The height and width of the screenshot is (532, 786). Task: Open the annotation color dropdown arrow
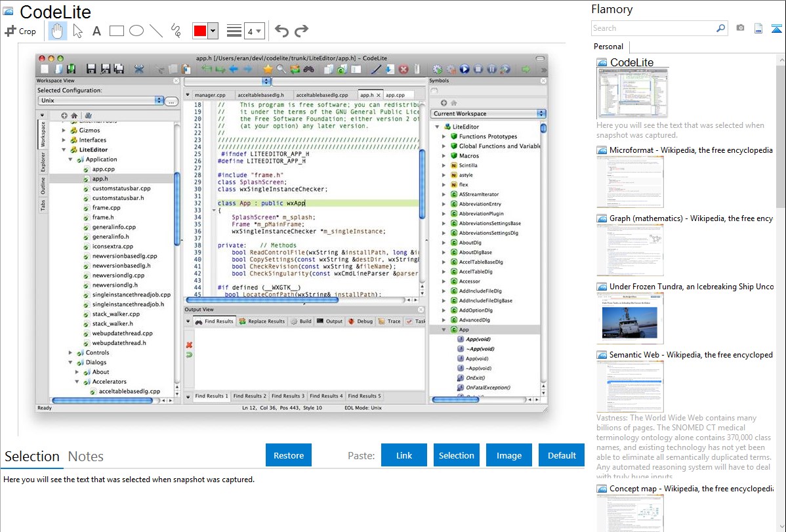pyautogui.click(x=213, y=31)
